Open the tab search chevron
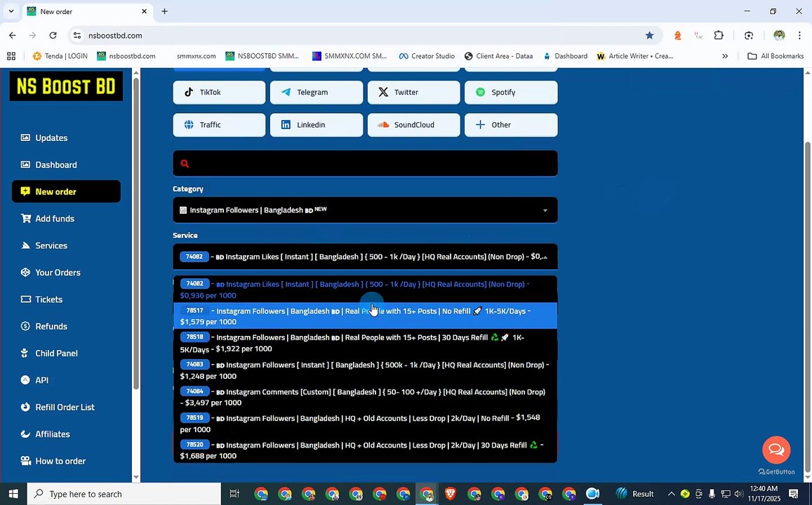This screenshot has width=812, height=505. click(11, 11)
